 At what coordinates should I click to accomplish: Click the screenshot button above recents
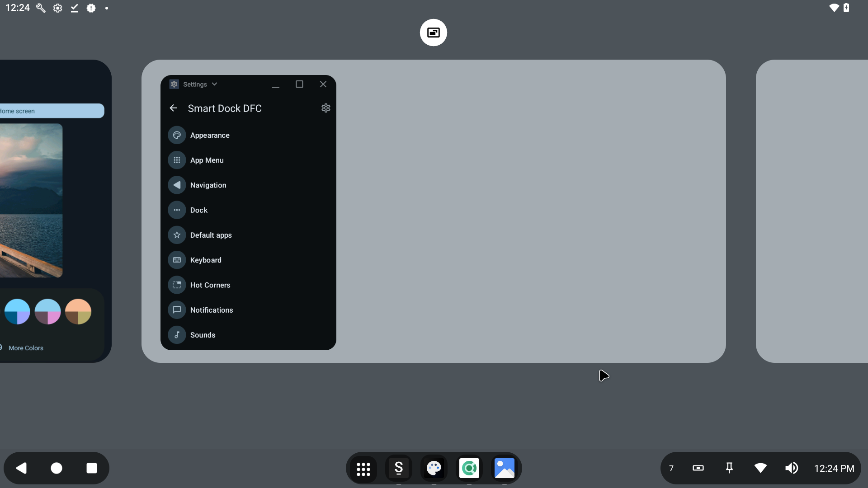[433, 33]
